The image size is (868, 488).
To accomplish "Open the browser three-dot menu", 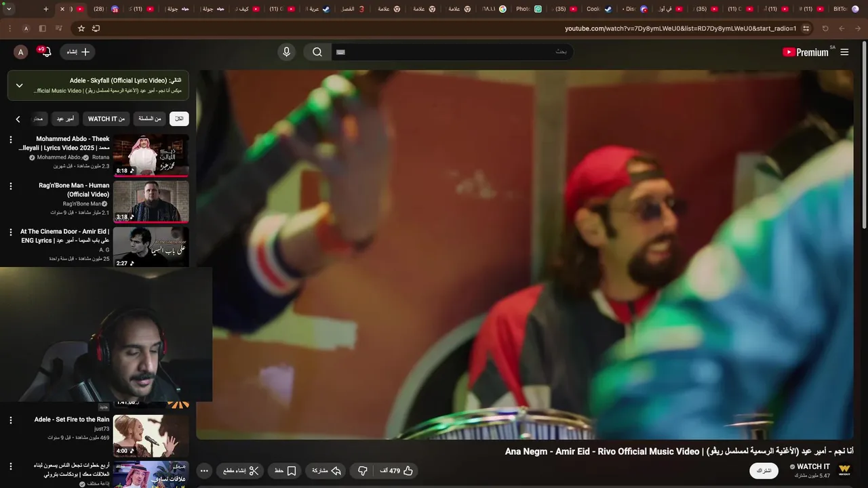I will 9,28.
